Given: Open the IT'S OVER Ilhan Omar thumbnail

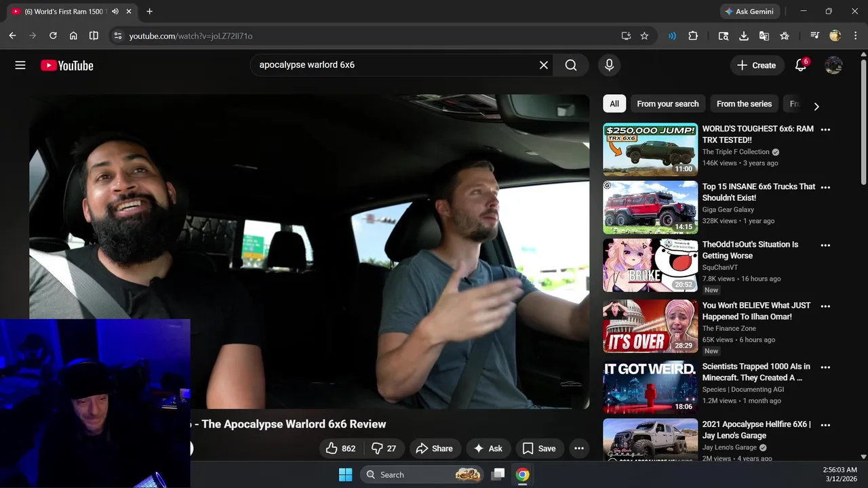Looking at the screenshot, I should coord(650,326).
